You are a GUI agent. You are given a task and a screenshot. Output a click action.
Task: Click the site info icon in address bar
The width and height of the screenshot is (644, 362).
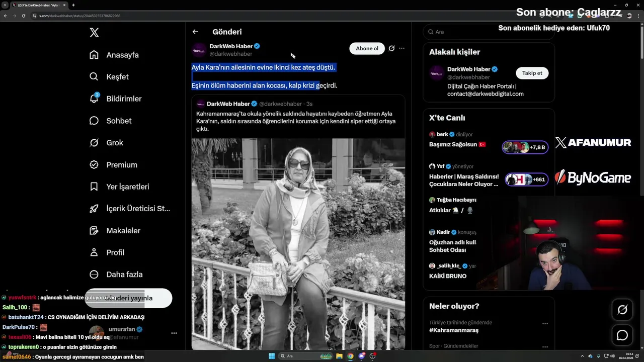[x=35, y=16]
